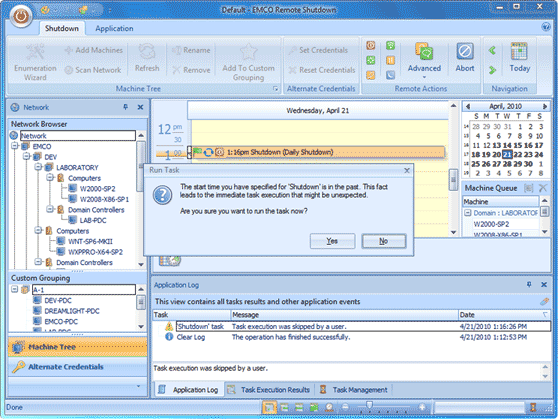Collapse the LABORATORY tree node
The height and width of the screenshot is (419, 558).
[38, 167]
